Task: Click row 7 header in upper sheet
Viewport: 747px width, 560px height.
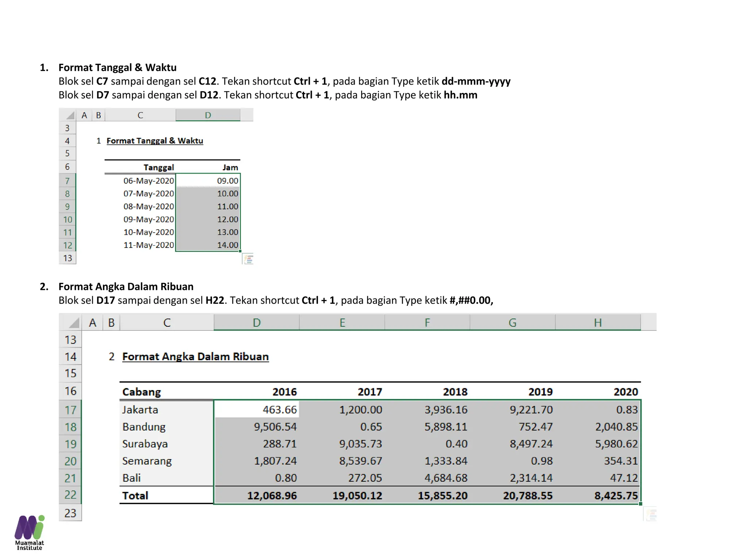Action: point(67,181)
